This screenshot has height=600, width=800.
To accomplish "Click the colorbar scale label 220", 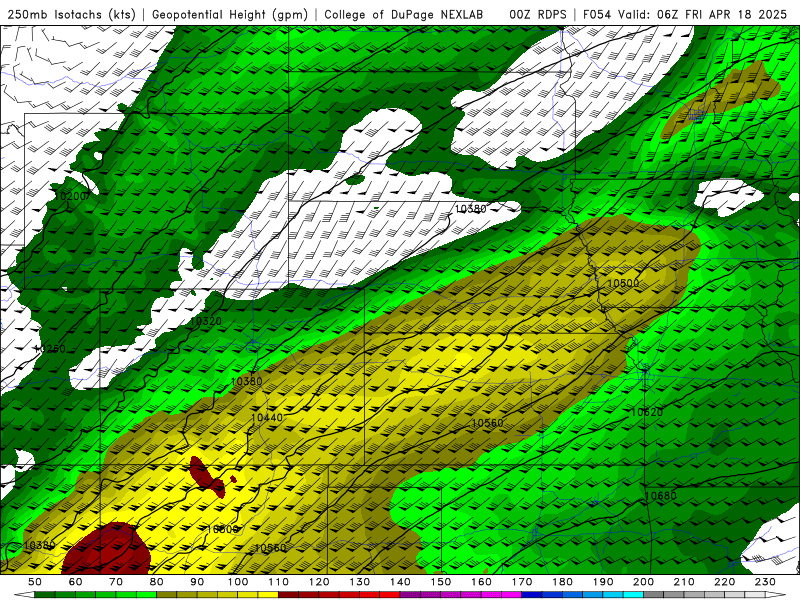I will [725, 582].
